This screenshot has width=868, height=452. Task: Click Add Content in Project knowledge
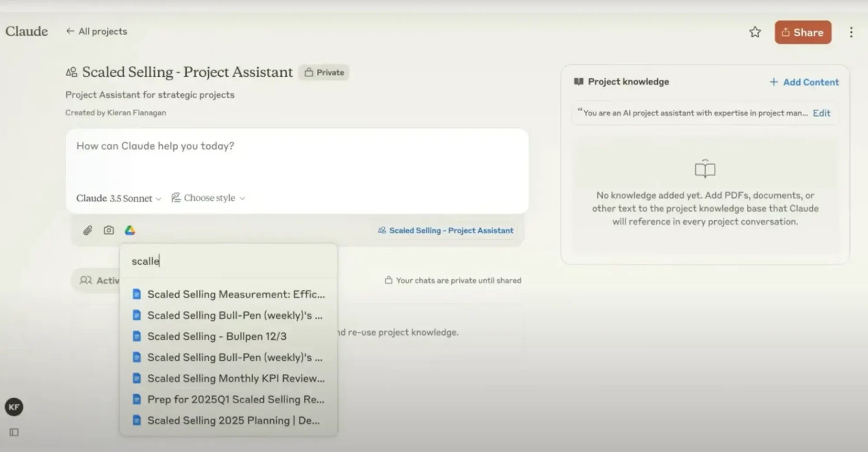click(804, 82)
